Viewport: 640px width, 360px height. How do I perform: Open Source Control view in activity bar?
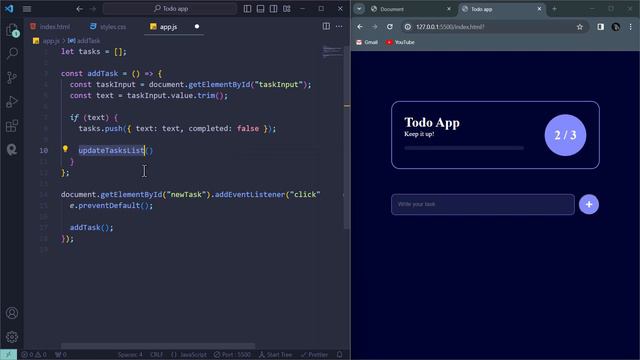coord(12,77)
